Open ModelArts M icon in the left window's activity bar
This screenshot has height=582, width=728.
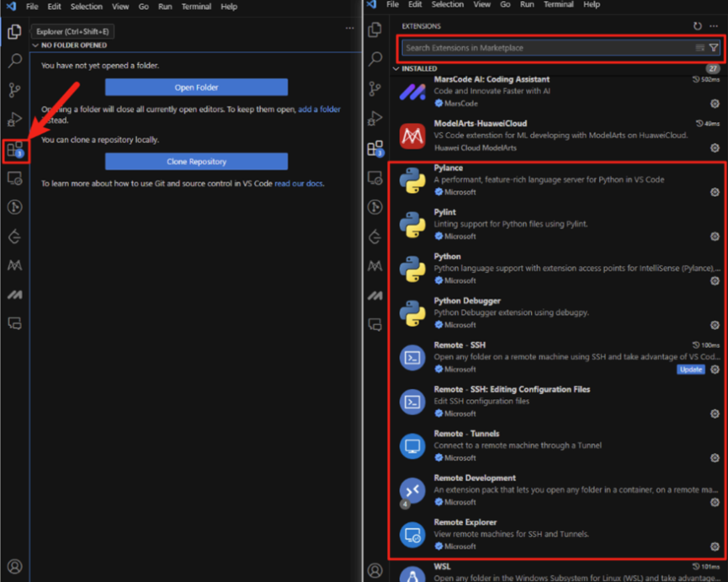point(14,265)
